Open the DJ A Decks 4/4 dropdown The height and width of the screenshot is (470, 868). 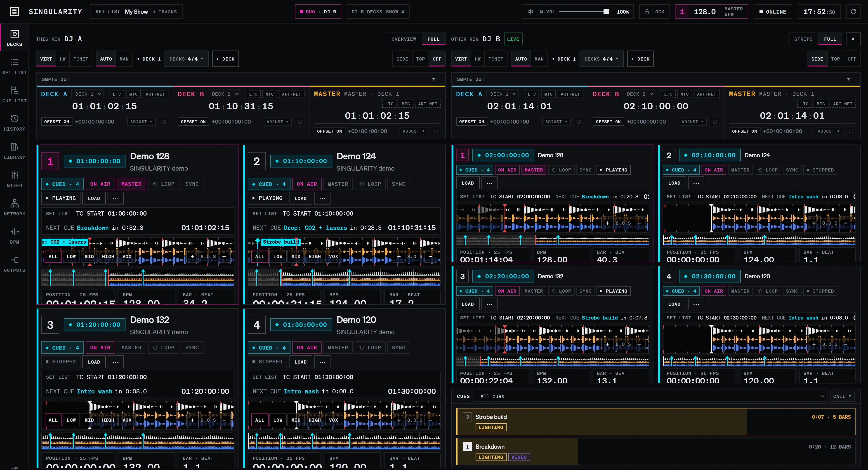(186, 59)
